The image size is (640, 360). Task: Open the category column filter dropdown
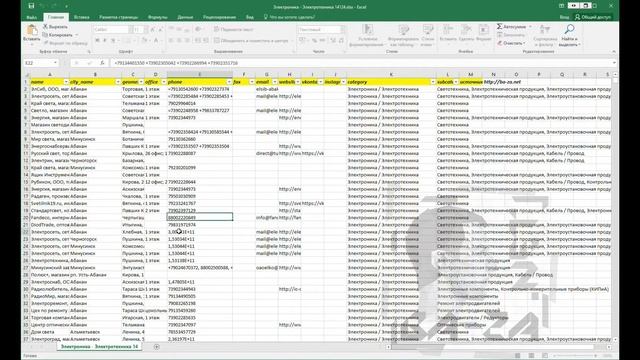coord(432,82)
